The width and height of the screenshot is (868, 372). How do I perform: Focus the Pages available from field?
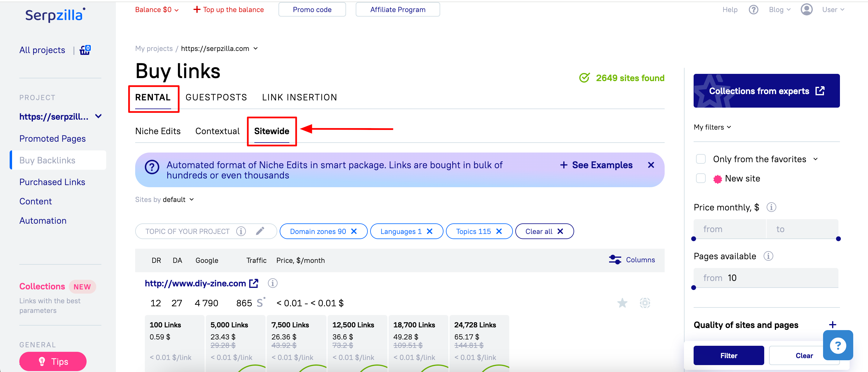[x=766, y=278]
